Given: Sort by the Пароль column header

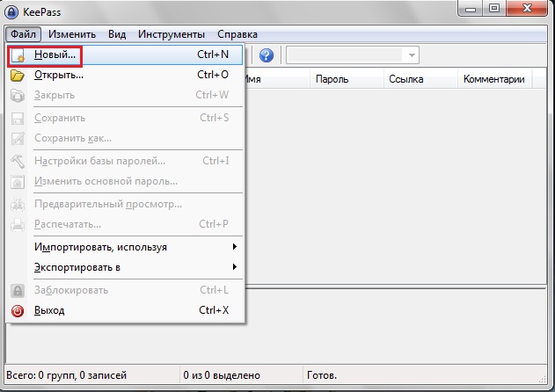Looking at the screenshot, I should [x=331, y=79].
